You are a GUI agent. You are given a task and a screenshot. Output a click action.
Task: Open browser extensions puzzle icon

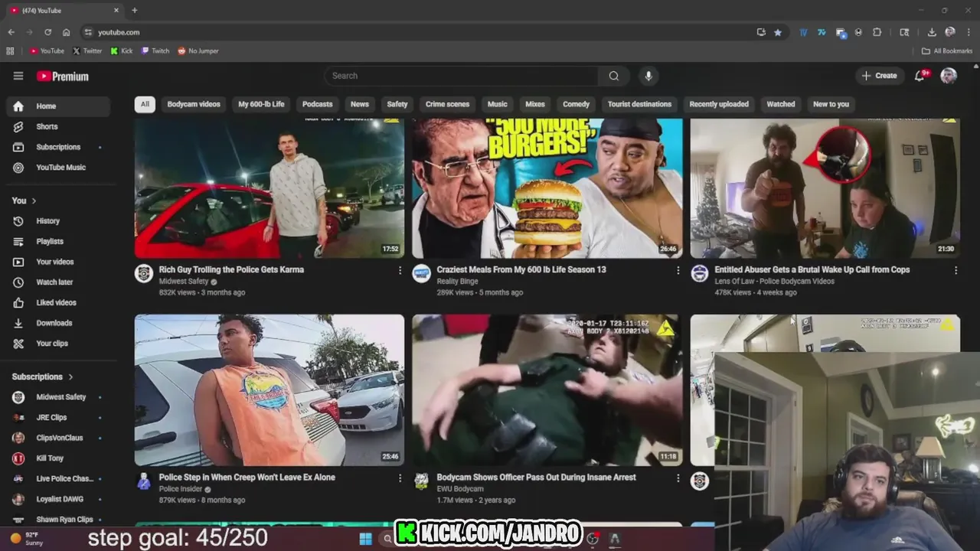click(x=877, y=32)
